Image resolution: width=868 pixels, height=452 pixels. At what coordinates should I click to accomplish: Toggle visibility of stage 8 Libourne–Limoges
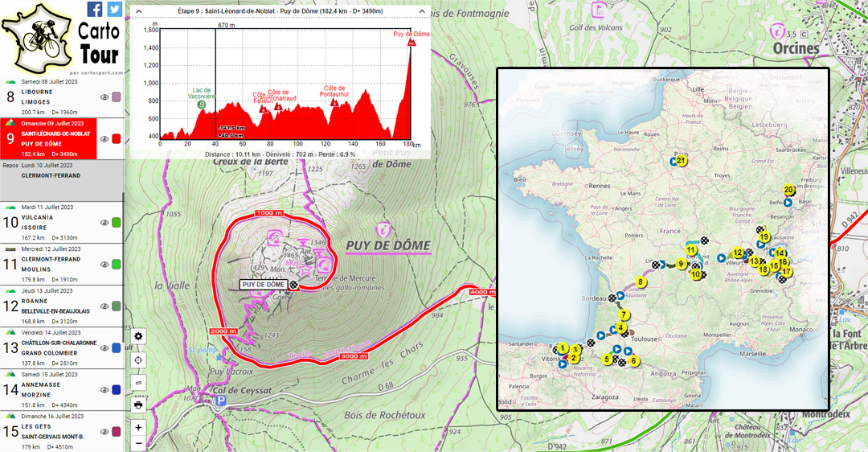(104, 97)
